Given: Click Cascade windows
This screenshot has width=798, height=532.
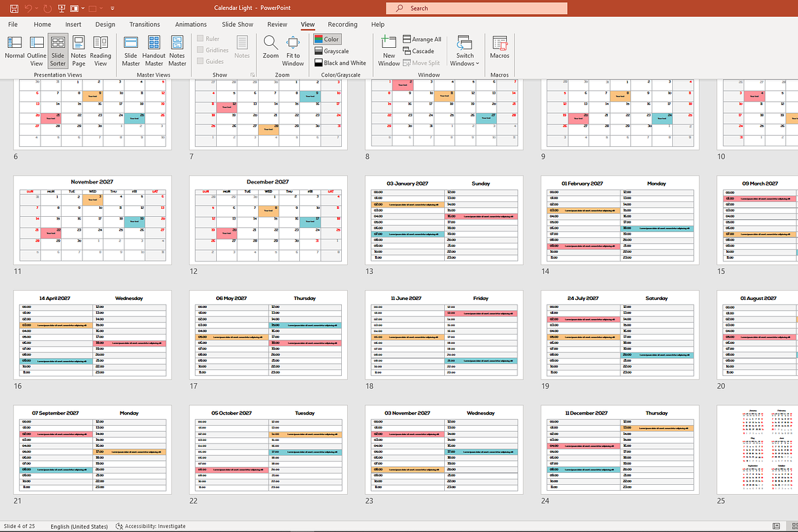Looking at the screenshot, I should (418, 51).
